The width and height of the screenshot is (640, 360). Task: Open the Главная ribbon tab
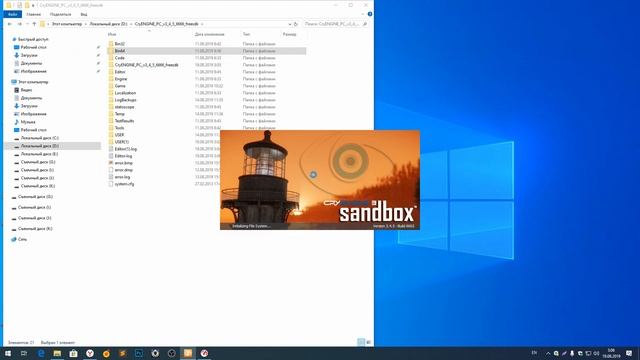pyautogui.click(x=33, y=14)
